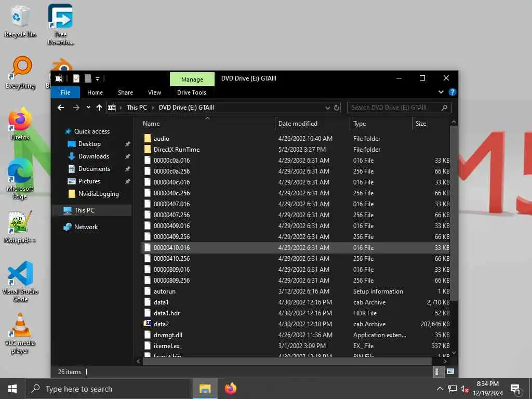Open Downloads in the navigation pane
532x399 pixels.
pos(94,156)
